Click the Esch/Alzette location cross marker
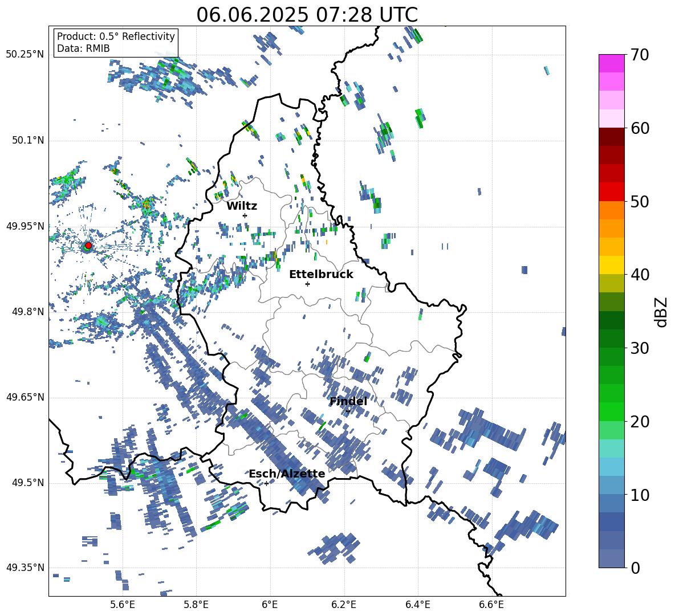675x616 pixels. [266, 483]
